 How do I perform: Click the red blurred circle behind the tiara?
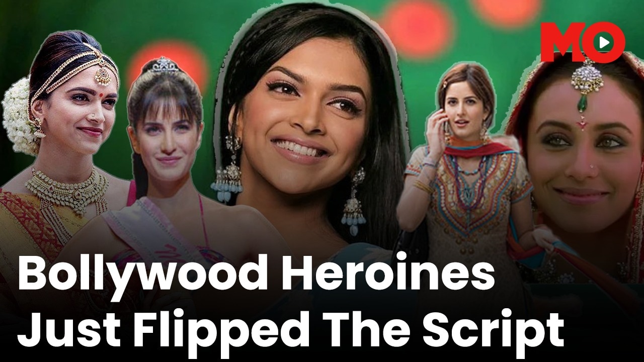pyautogui.click(x=169, y=64)
